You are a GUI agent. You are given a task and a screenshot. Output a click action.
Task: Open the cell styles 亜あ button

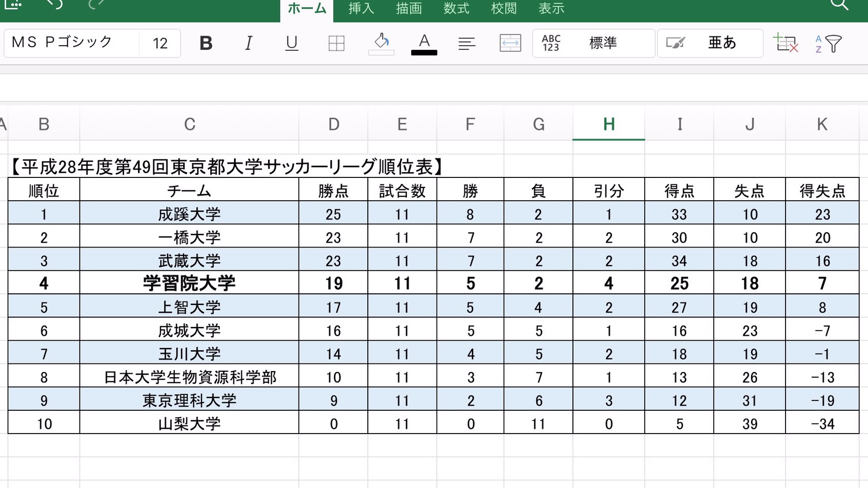(x=710, y=44)
